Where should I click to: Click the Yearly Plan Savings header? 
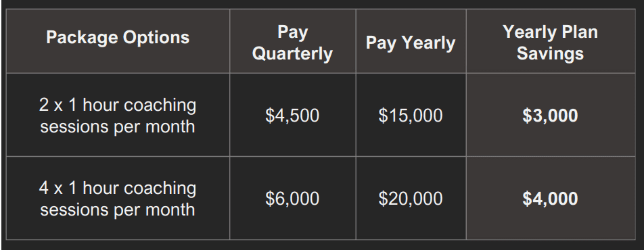click(x=551, y=41)
